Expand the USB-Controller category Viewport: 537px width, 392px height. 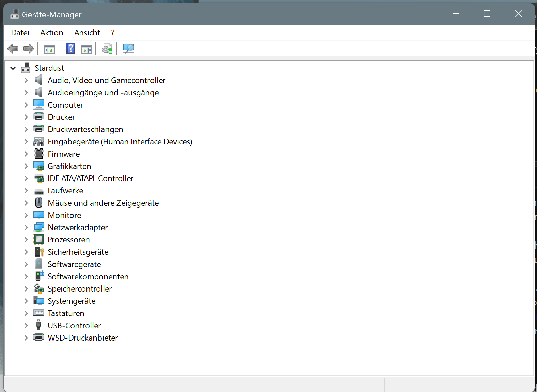pyautogui.click(x=26, y=326)
